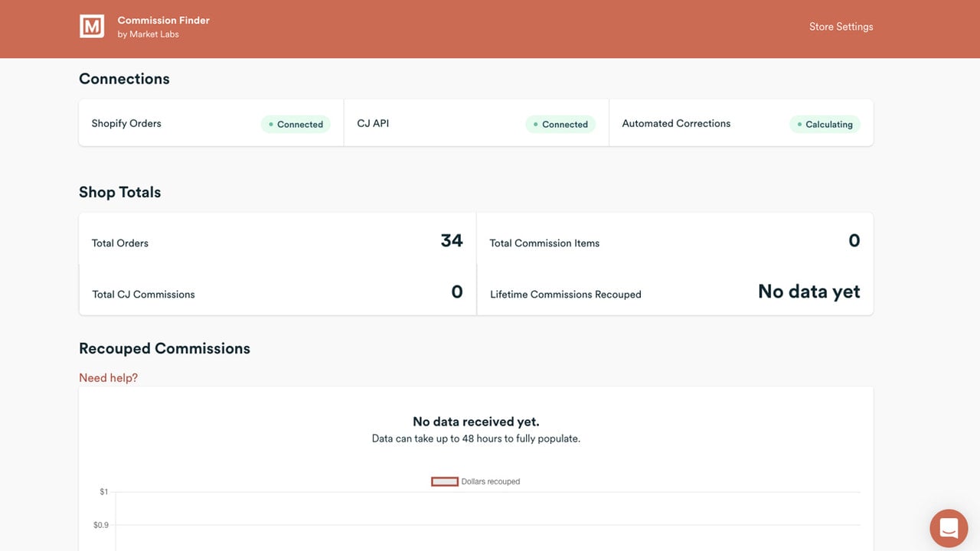This screenshot has height=551, width=980.
Task: Select the Commission Finder title text
Action: [x=163, y=21]
